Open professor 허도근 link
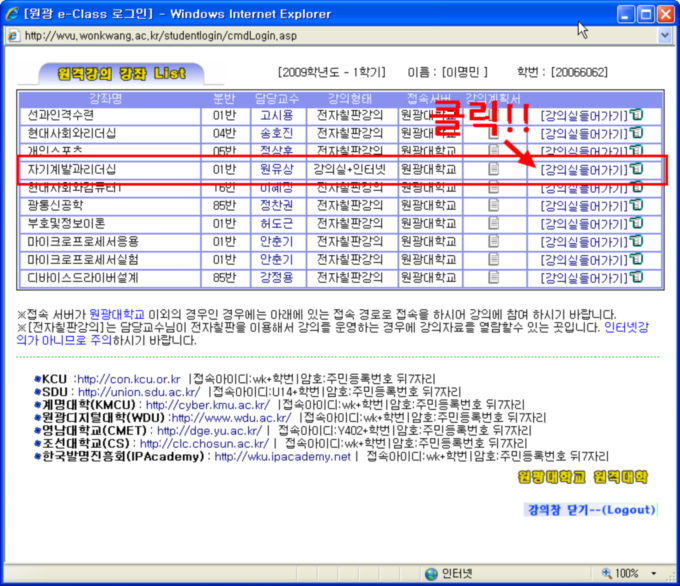The height and width of the screenshot is (586, 680). pyautogui.click(x=277, y=223)
